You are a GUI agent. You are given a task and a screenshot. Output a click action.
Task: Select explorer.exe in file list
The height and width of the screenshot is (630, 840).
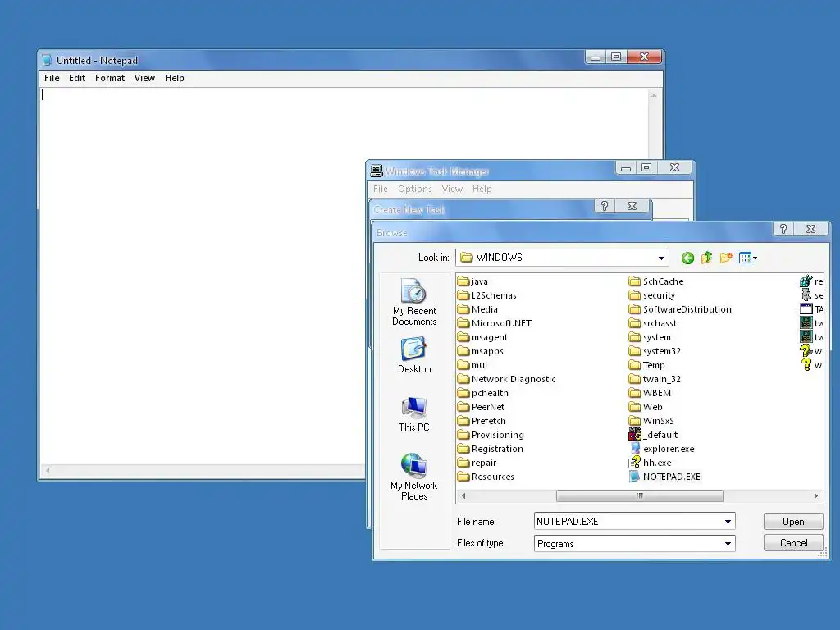pos(662,449)
